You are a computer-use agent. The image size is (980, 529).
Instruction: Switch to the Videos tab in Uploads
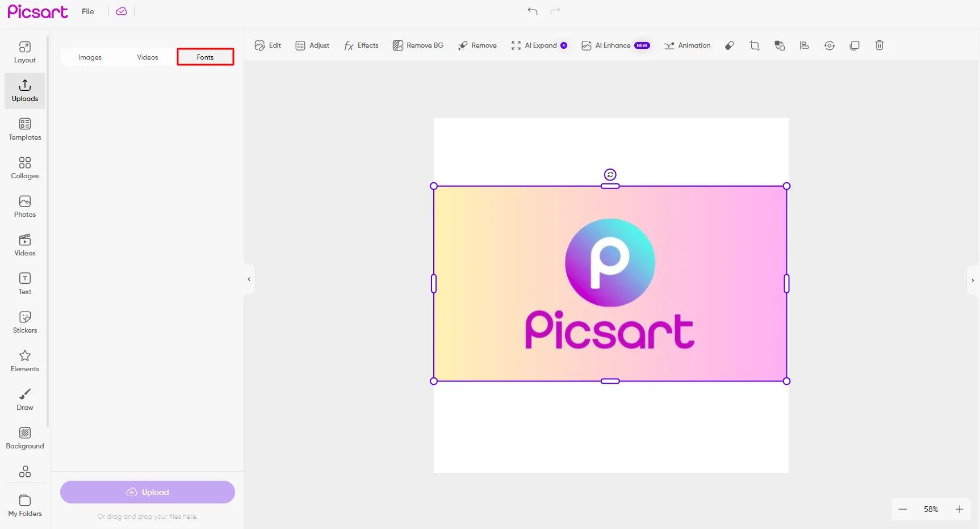coord(148,57)
